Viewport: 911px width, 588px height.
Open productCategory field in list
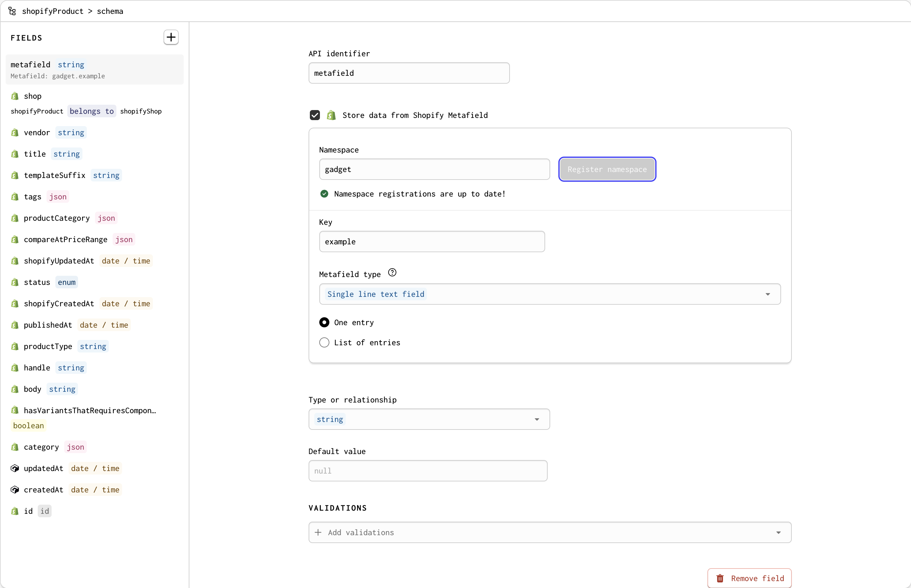coord(94,218)
